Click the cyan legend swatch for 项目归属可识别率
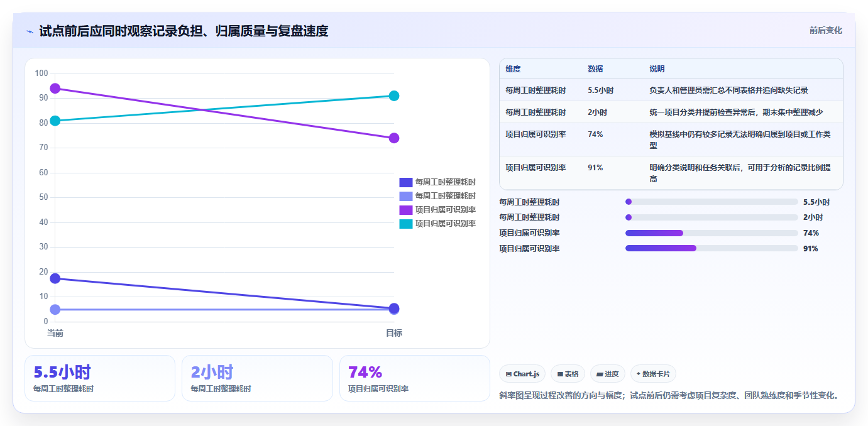This screenshot has height=426, width=868. click(x=406, y=224)
